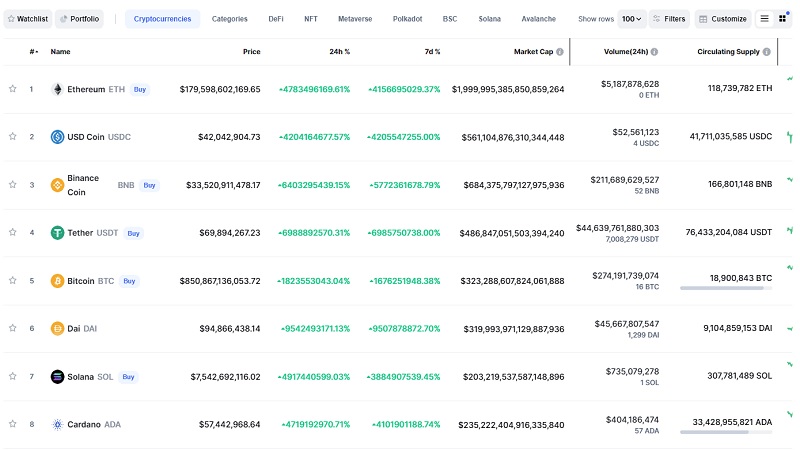800x450 pixels.
Task: Open the Filters panel
Action: (x=669, y=19)
